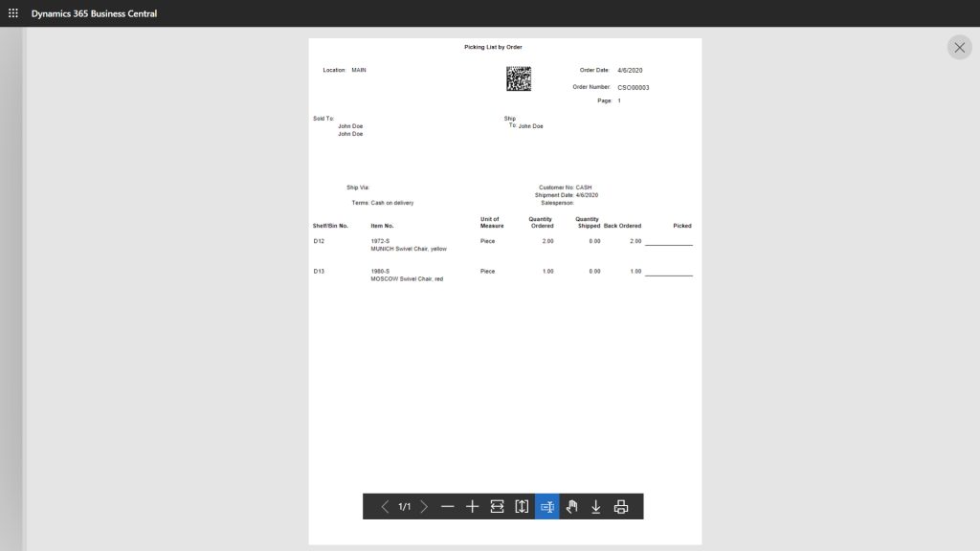Screen dimensions: 980x551
Task: Click the page number indicator 1/1
Action: coord(404,507)
